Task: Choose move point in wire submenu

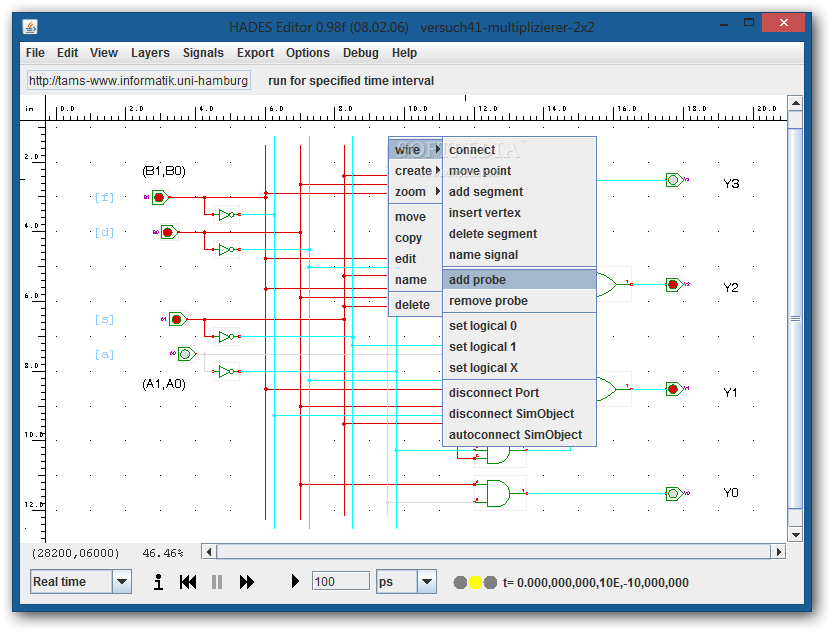Action: (519, 170)
